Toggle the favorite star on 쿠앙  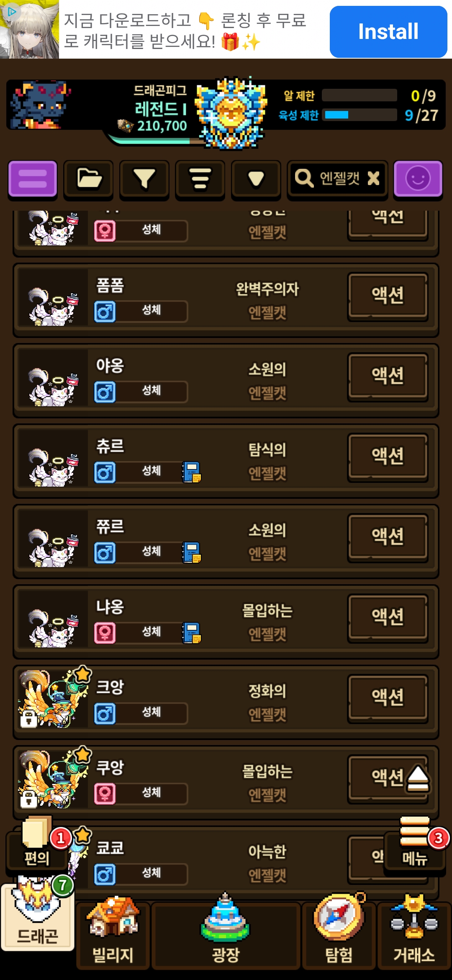[83, 755]
